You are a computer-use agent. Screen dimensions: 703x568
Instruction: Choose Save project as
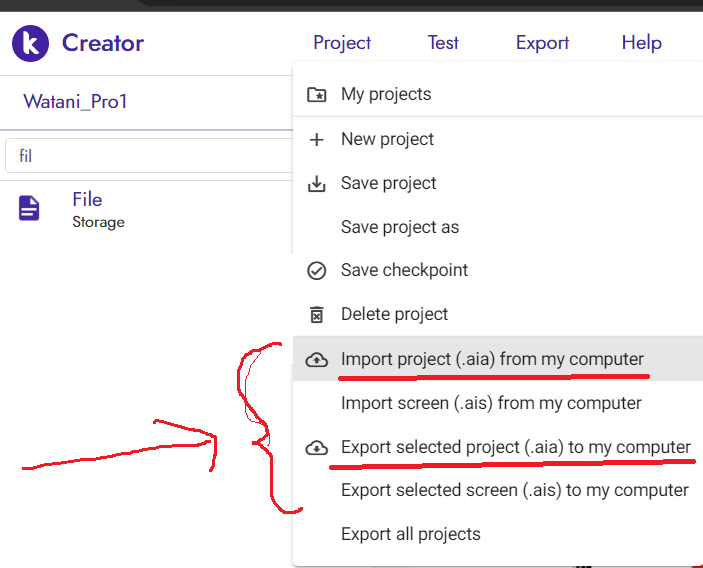400,227
